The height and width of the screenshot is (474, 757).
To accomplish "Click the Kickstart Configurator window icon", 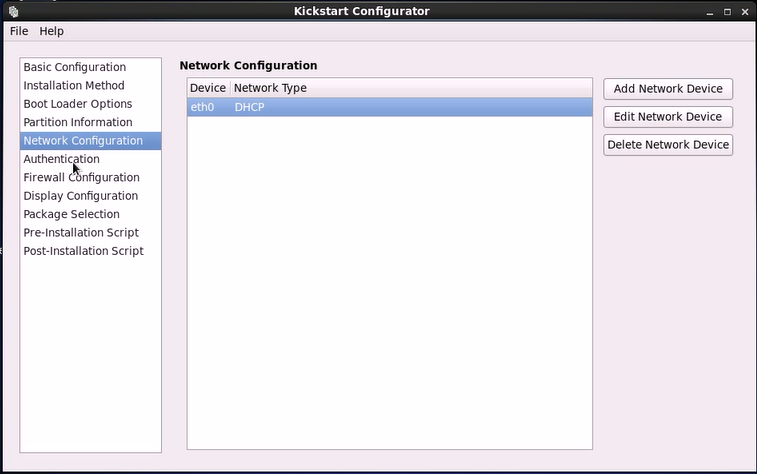I will point(14,11).
